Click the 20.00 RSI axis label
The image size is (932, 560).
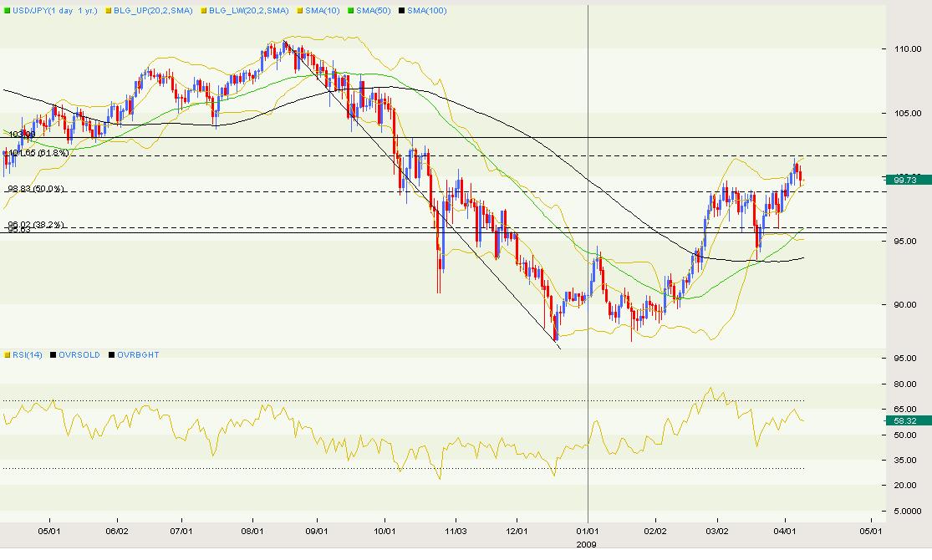[x=906, y=485]
